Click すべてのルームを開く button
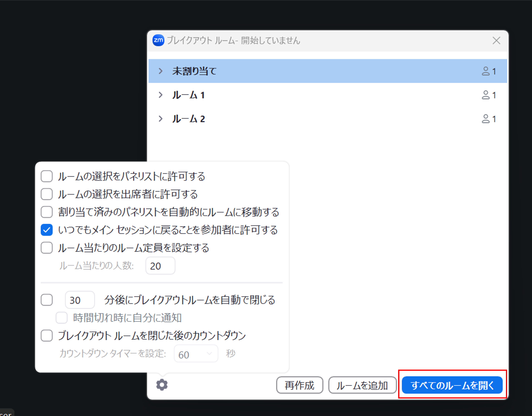 click(452, 385)
